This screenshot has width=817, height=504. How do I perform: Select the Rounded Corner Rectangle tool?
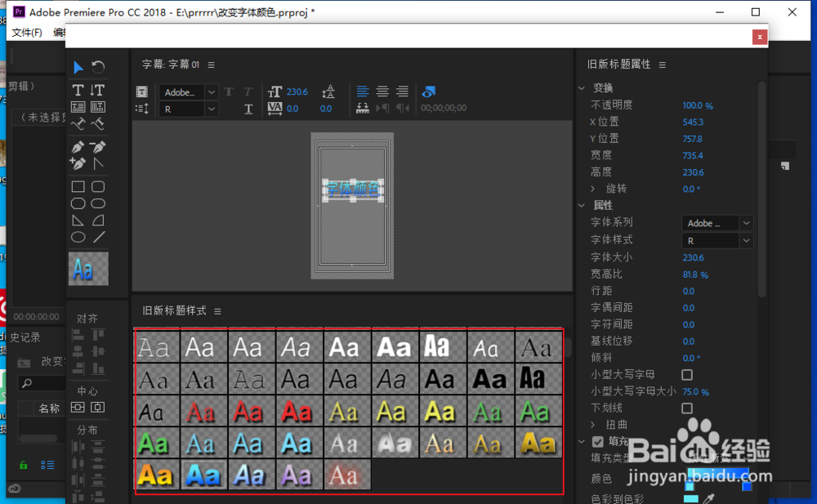point(98,186)
